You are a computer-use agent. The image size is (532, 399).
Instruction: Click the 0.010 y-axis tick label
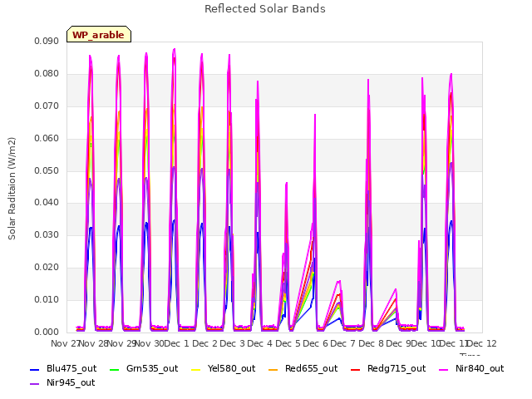pyautogui.click(x=47, y=299)
